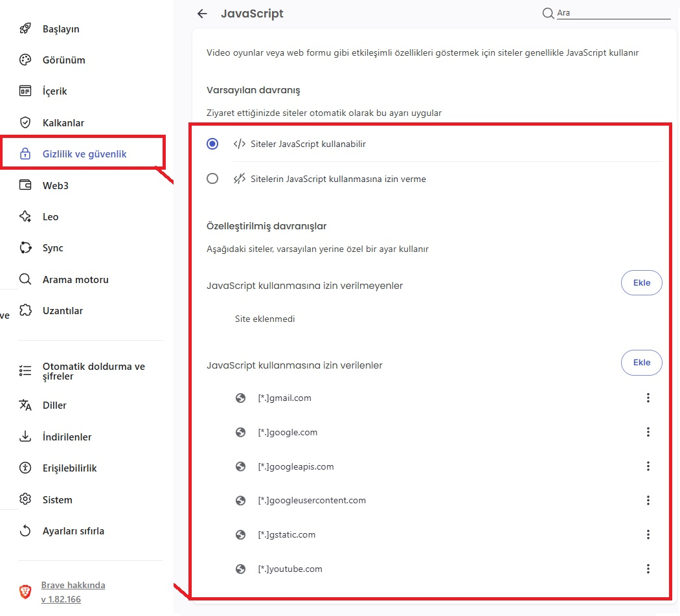Viewport: 680px width, 616px height.
Task: Click Ekle for izin verilenler list
Action: pos(641,362)
